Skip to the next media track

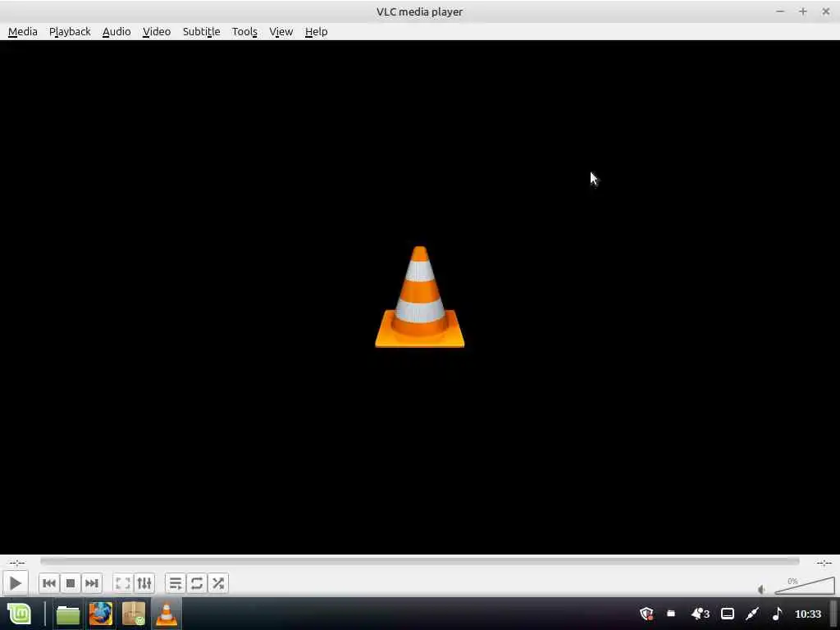[x=92, y=583]
